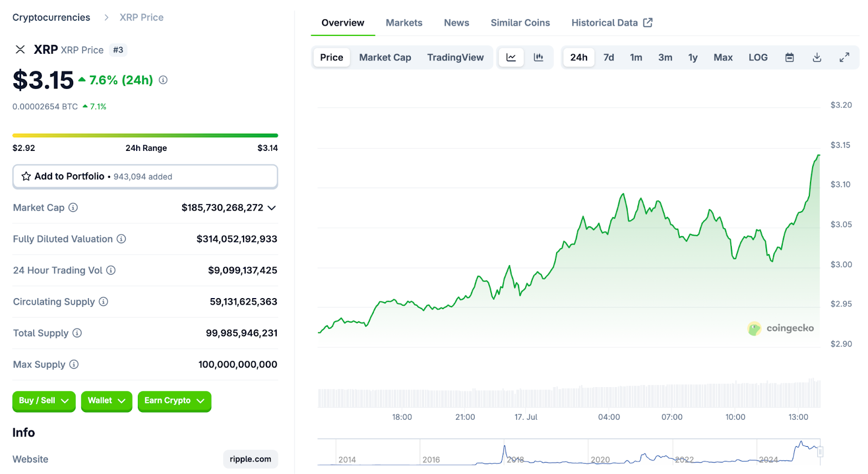Screen dimensions: 868x474
Task: Click the 17. Jul x-axis label
Action: point(526,417)
